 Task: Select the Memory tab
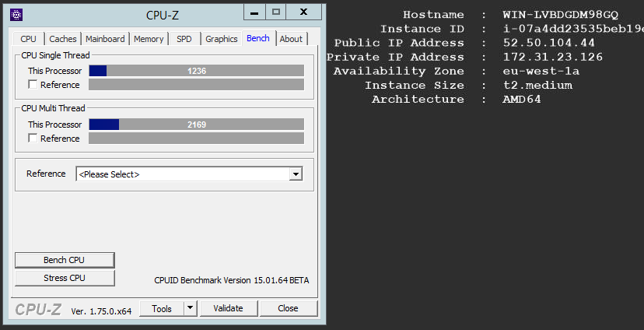(149, 39)
